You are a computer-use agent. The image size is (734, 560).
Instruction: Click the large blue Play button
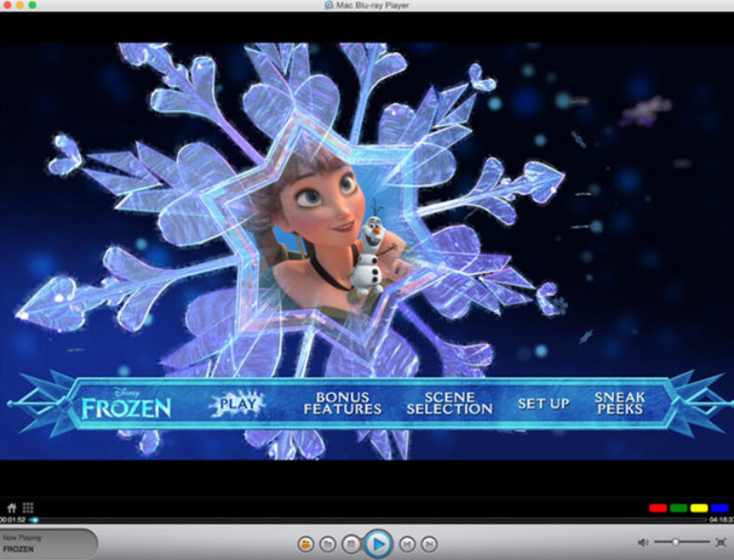click(x=378, y=544)
